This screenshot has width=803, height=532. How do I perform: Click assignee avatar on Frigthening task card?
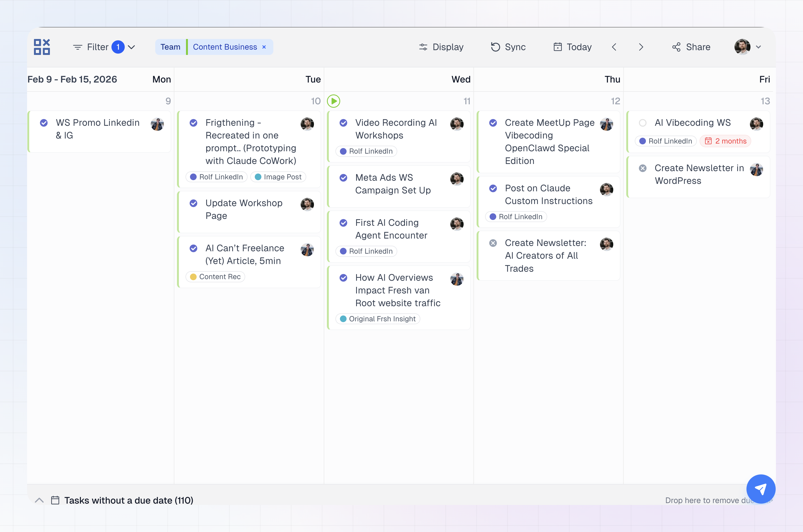coord(307,124)
